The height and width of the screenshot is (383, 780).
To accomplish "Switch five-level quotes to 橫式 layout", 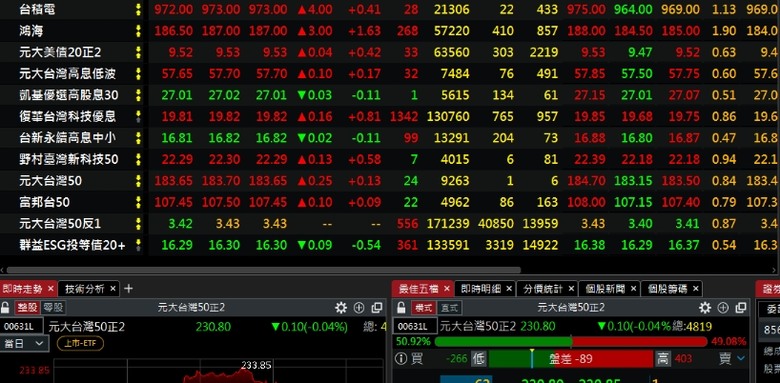I will point(423,308).
